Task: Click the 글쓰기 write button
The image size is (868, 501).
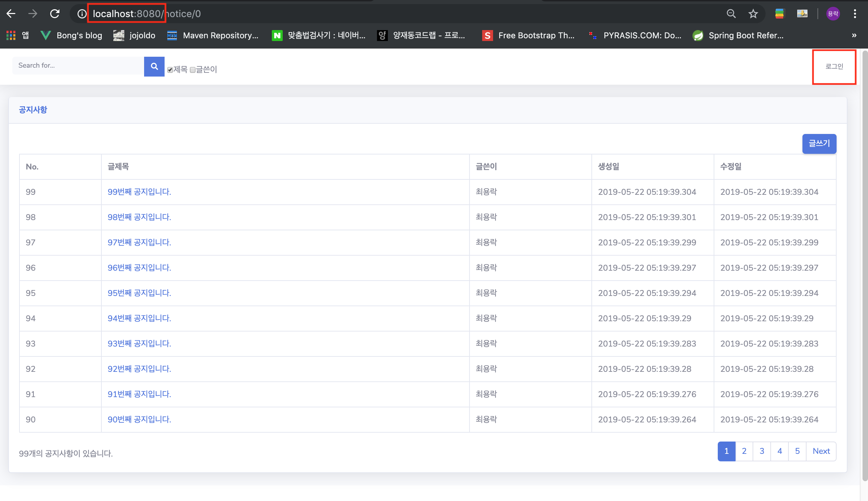Action: click(819, 144)
